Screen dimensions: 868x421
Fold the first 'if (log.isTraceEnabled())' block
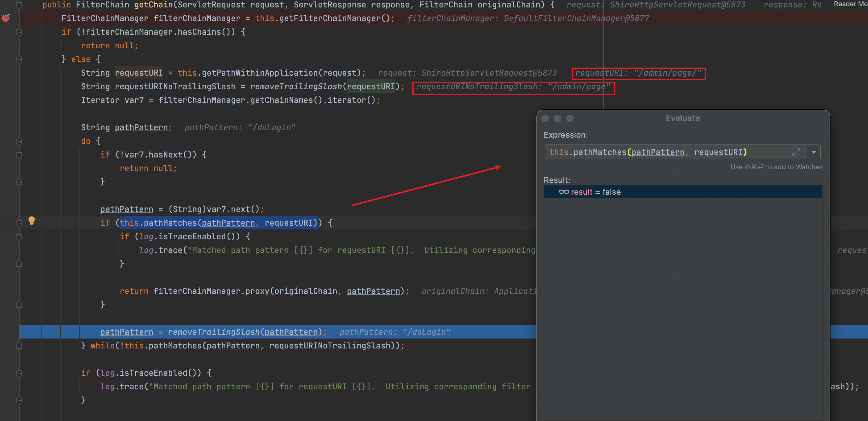click(19, 237)
